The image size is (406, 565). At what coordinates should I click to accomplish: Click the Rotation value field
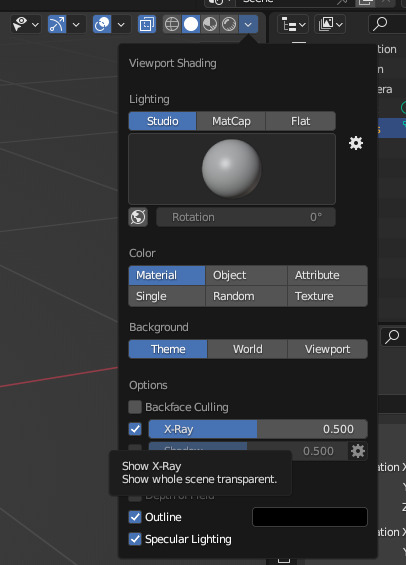pyautogui.click(x=246, y=217)
